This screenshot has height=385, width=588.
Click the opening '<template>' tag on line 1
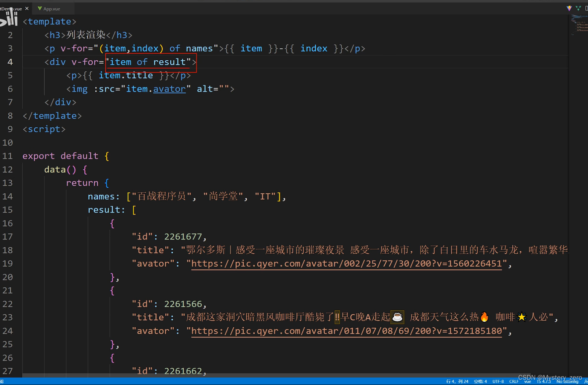pyautogui.click(x=49, y=21)
